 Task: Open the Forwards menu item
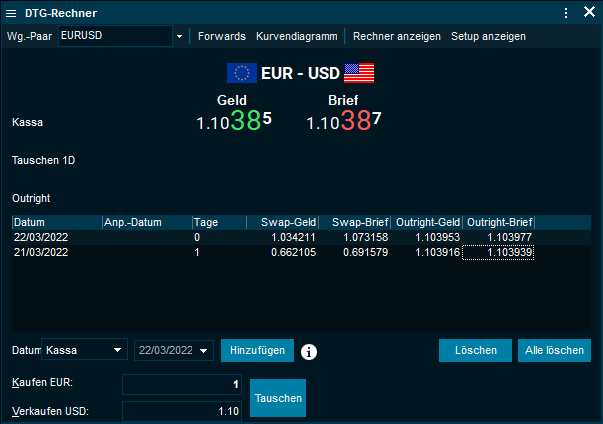pyautogui.click(x=221, y=36)
